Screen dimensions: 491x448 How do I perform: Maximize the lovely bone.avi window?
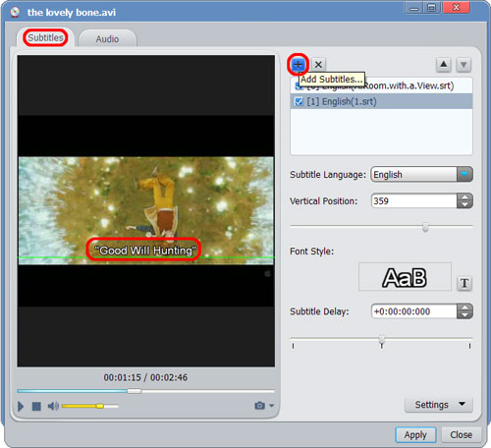[x=432, y=8]
